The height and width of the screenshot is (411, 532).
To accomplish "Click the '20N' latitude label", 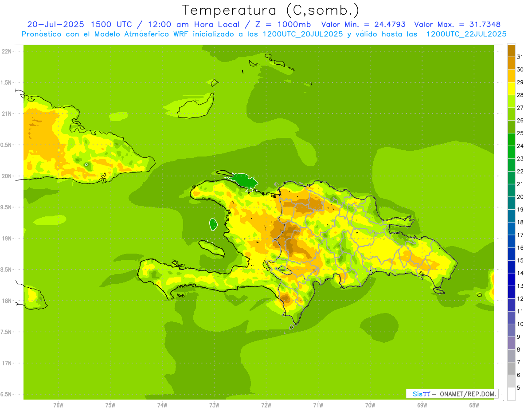I will click(7, 176).
